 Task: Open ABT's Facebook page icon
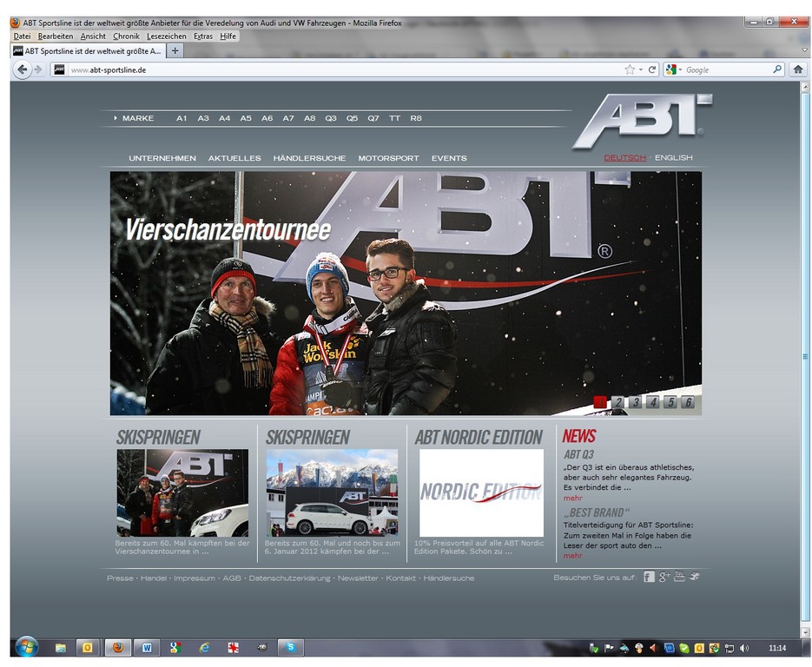pos(649,577)
